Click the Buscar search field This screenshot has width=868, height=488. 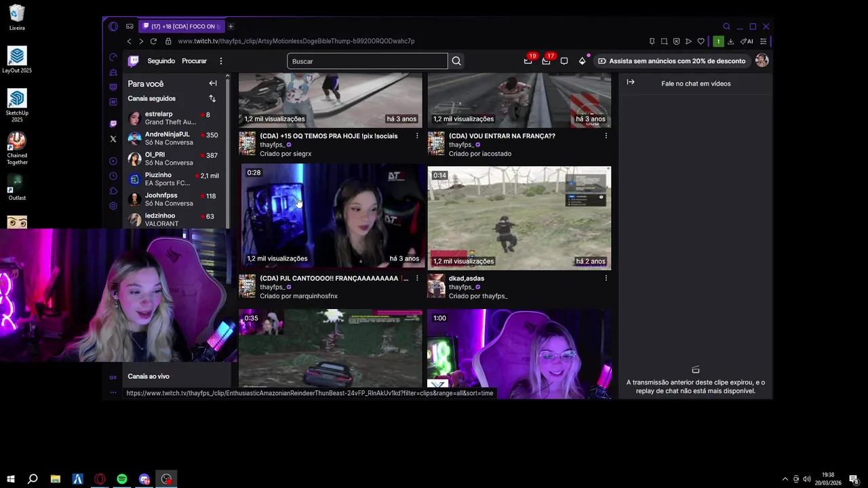pyautogui.click(x=367, y=61)
